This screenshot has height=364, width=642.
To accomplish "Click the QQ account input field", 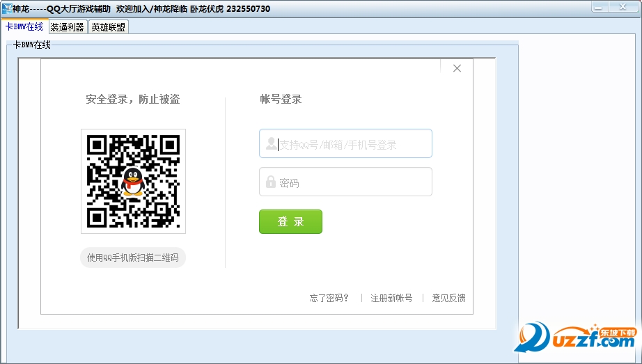I will pos(345,143).
